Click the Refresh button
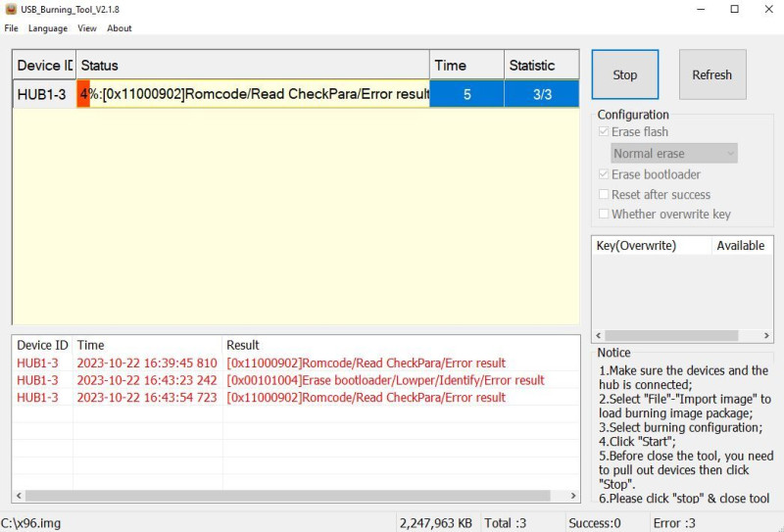Image resolution: width=784 pixels, height=532 pixels. (x=712, y=74)
